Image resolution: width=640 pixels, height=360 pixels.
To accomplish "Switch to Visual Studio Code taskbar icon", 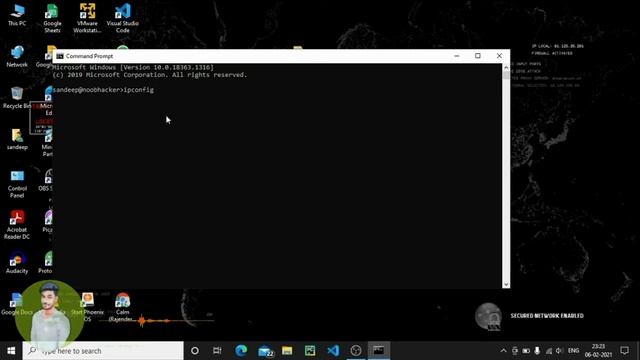I will pyautogui.click(x=333, y=351).
